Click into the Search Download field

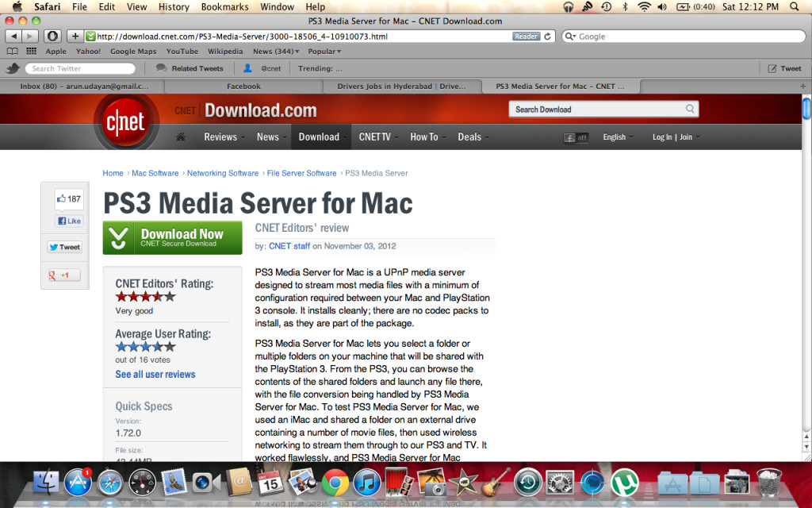click(x=598, y=109)
